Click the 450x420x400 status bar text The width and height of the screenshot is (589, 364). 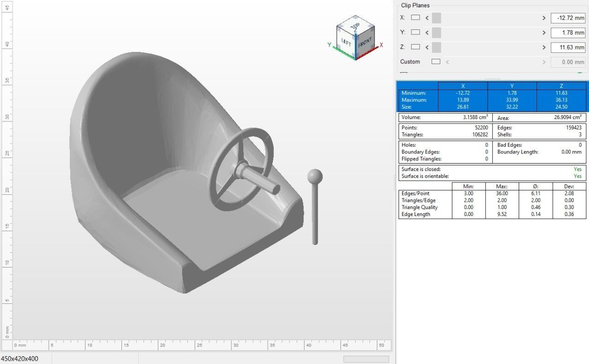point(20,358)
